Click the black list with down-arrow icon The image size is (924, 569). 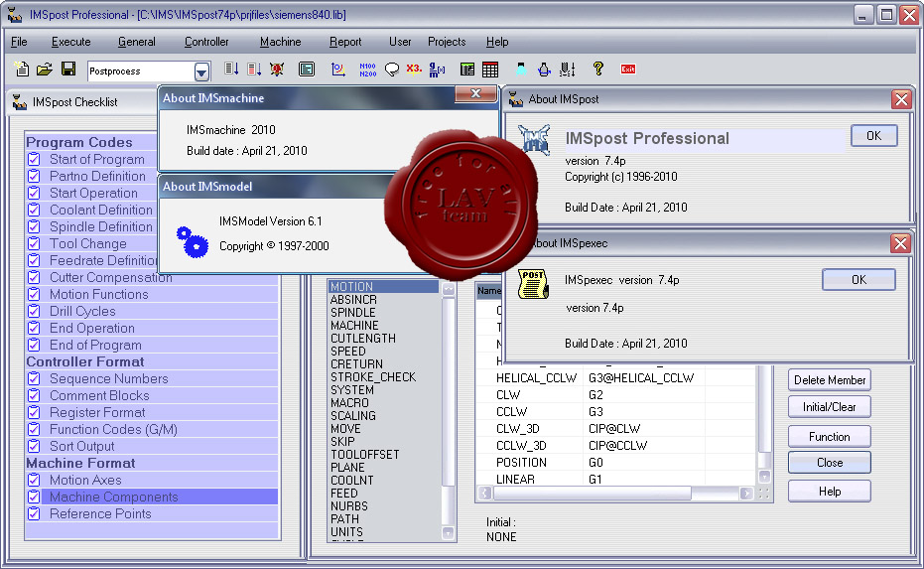(x=231, y=70)
